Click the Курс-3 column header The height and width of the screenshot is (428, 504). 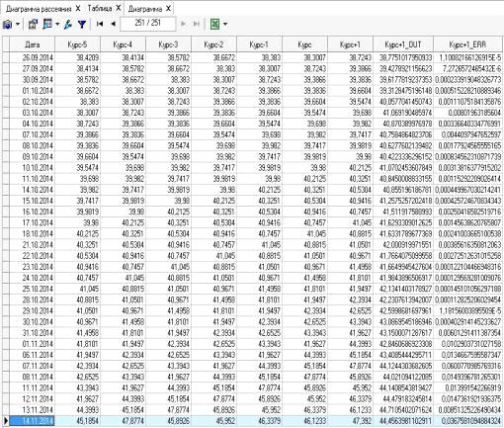pyautogui.click(x=168, y=44)
